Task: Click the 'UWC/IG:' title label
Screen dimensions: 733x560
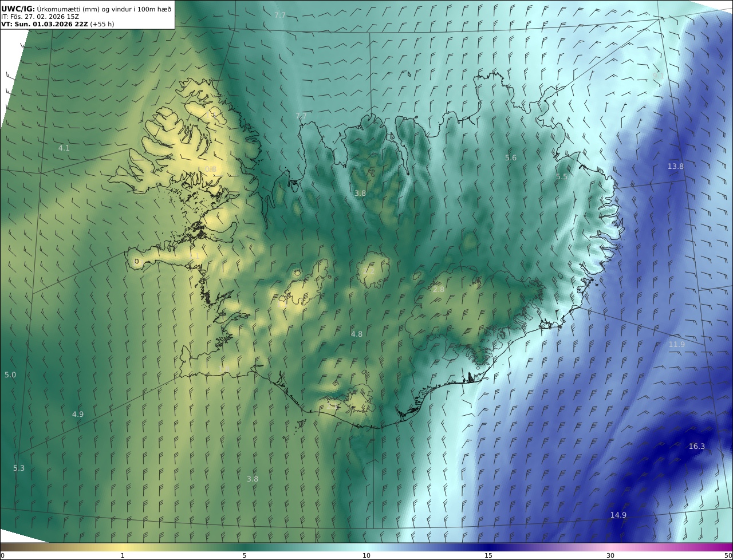Action: point(18,9)
